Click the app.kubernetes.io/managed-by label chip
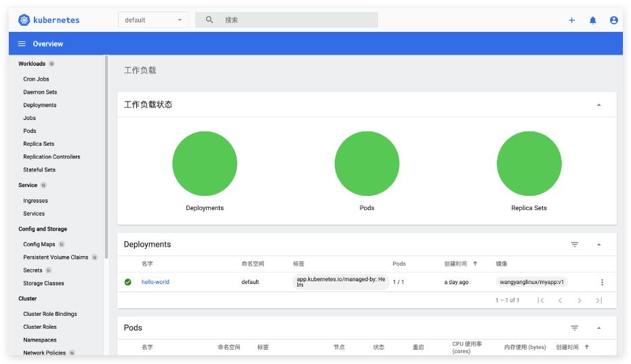 (x=341, y=282)
